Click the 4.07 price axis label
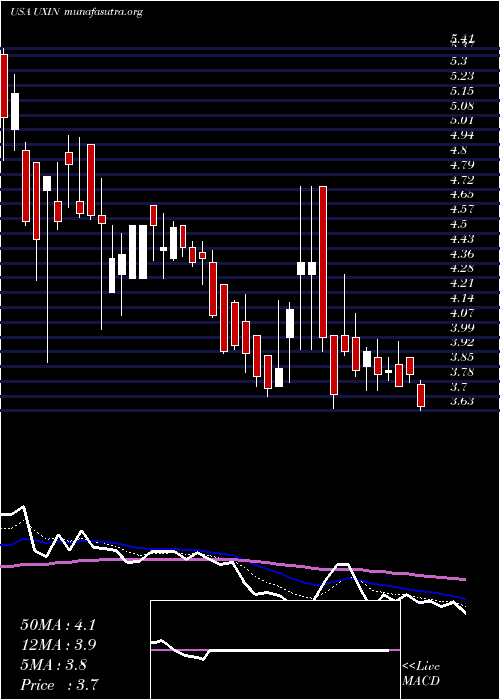Screen dimensions: 500x700 tap(462, 312)
